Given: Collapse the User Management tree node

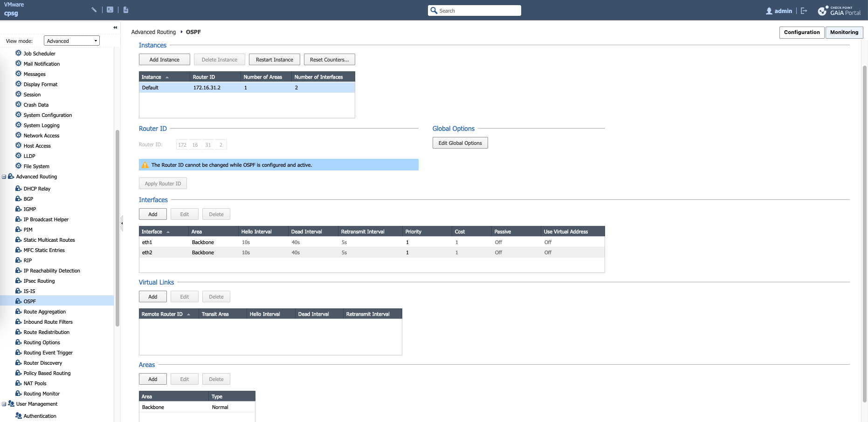Looking at the screenshot, I should tap(4, 404).
